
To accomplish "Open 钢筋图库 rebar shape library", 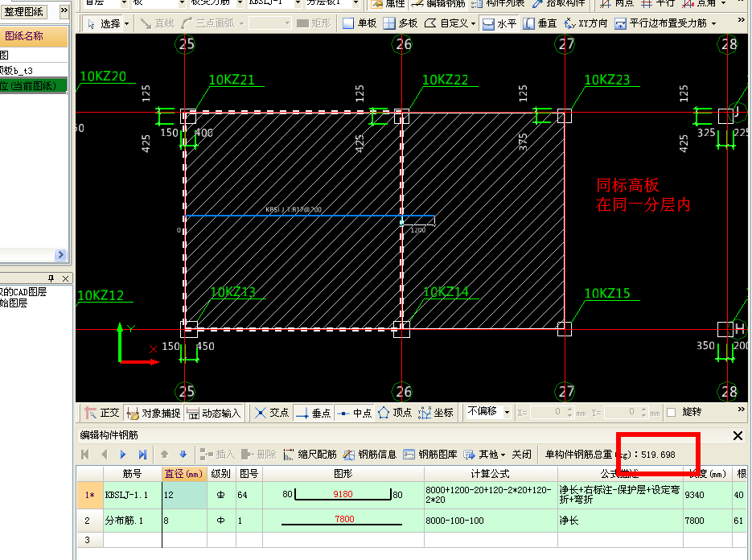I will 430,454.
